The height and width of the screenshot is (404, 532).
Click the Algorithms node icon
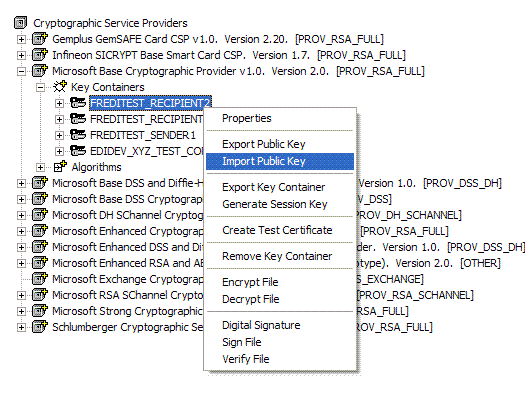60,167
